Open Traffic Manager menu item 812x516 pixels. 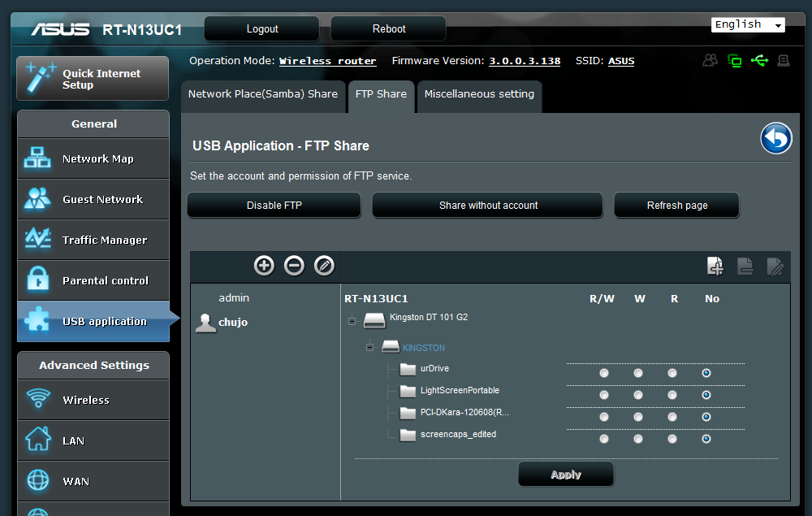93,240
